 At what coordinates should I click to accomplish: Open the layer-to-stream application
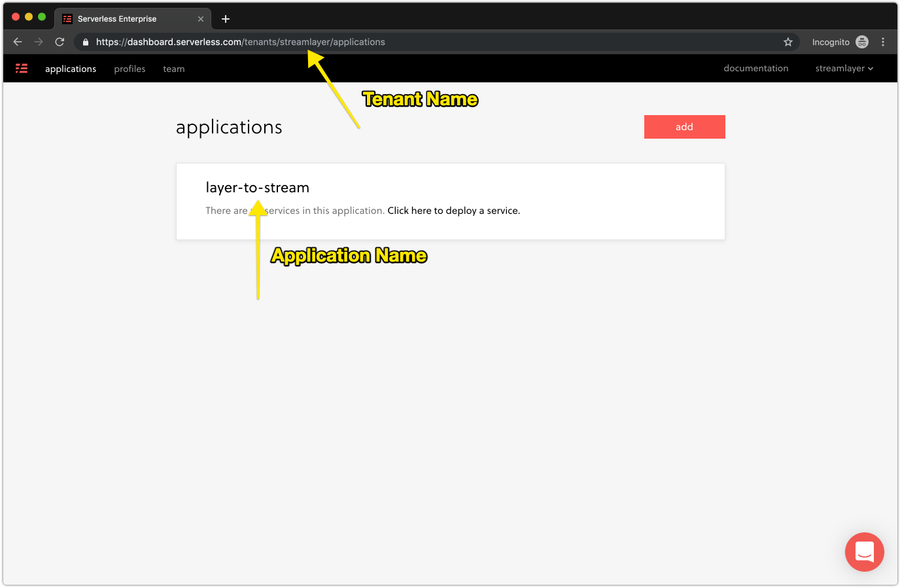pos(258,188)
